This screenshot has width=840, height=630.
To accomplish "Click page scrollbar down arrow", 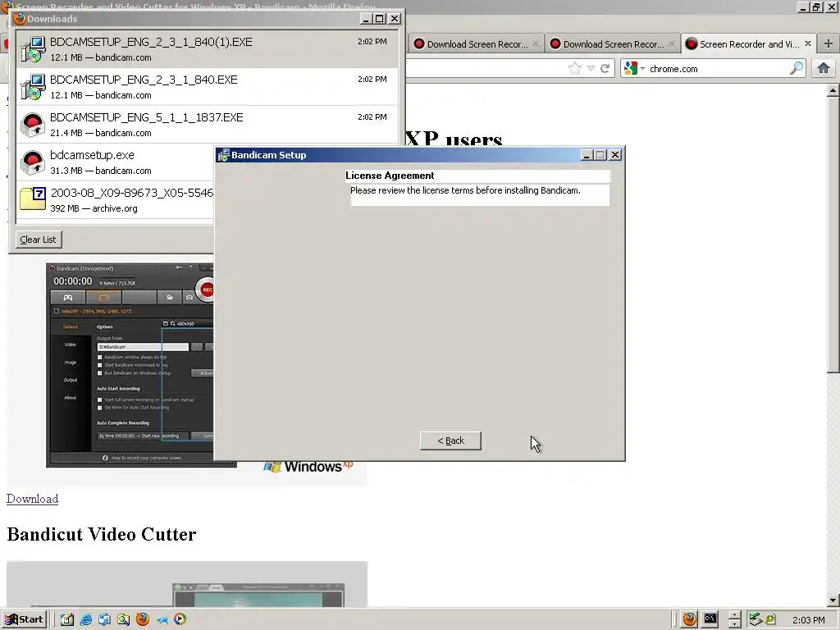I will coord(833,600).
